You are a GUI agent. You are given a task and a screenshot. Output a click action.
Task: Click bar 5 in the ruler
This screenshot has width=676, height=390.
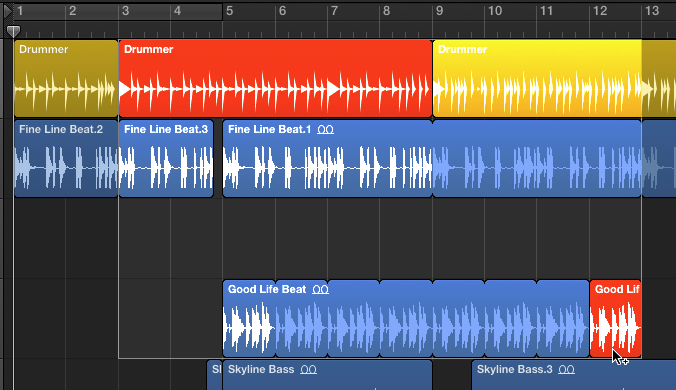(230, 11)
